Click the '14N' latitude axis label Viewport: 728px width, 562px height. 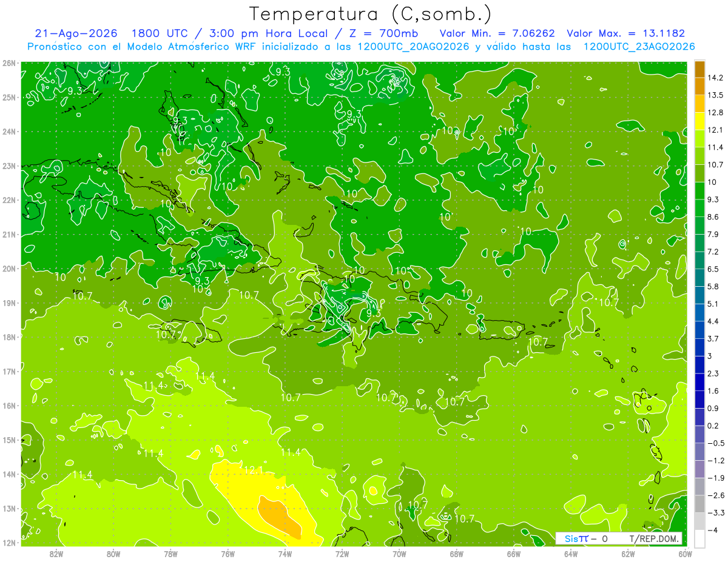tap(8, 474)
